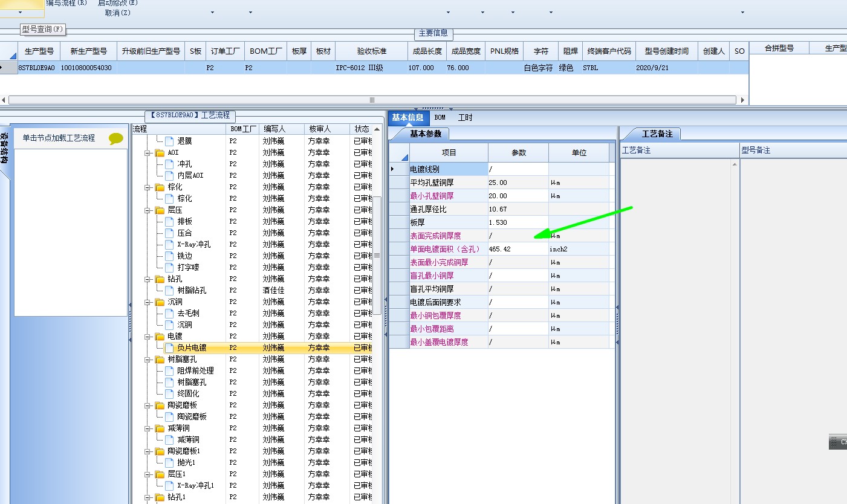Click the 钻孔1 folder icon
Viewport: 847px width, 504px height.
pos(160,497)
